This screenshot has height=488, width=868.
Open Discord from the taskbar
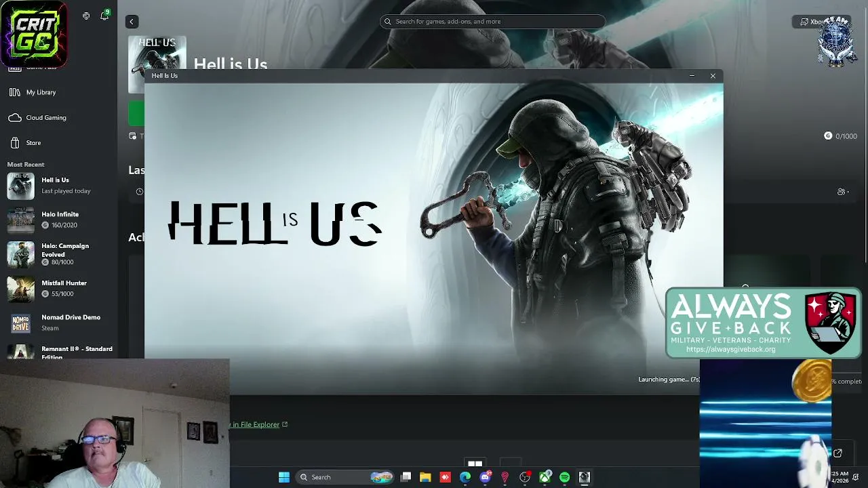[485, 477]
